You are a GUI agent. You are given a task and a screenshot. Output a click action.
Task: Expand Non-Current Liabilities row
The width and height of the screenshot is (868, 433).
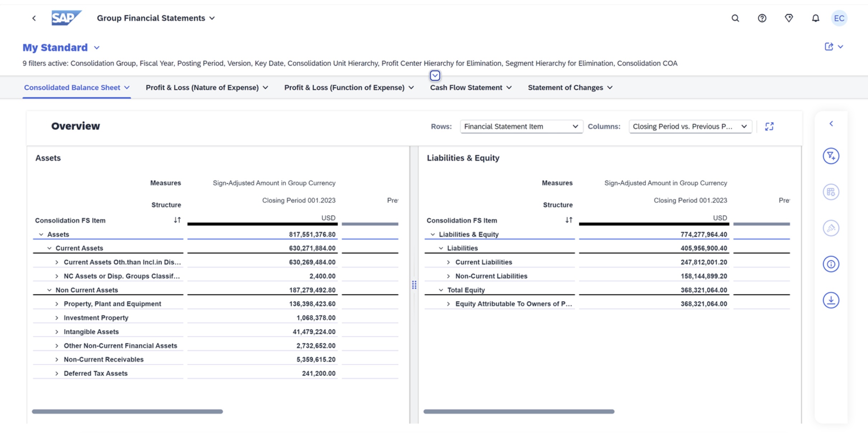point(448,276)
